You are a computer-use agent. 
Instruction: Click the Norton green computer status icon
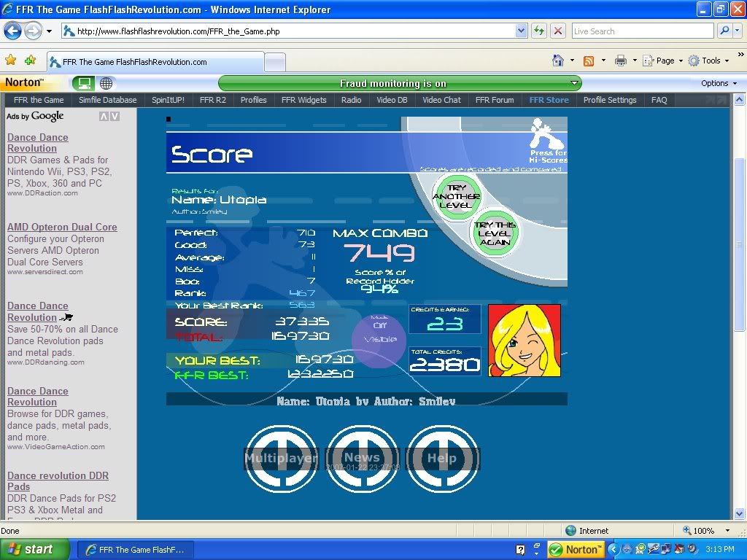[x=83, y=83]
